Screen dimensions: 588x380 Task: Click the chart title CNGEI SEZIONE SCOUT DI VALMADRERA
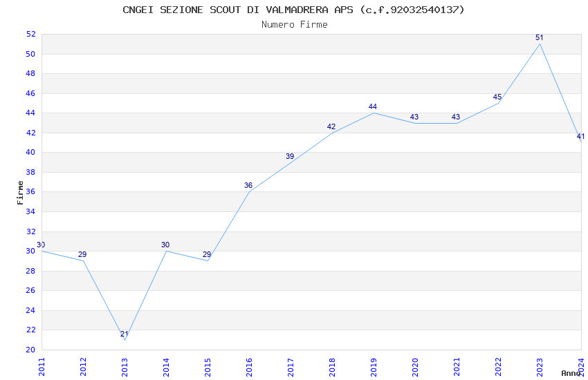[x=293, y=10]
